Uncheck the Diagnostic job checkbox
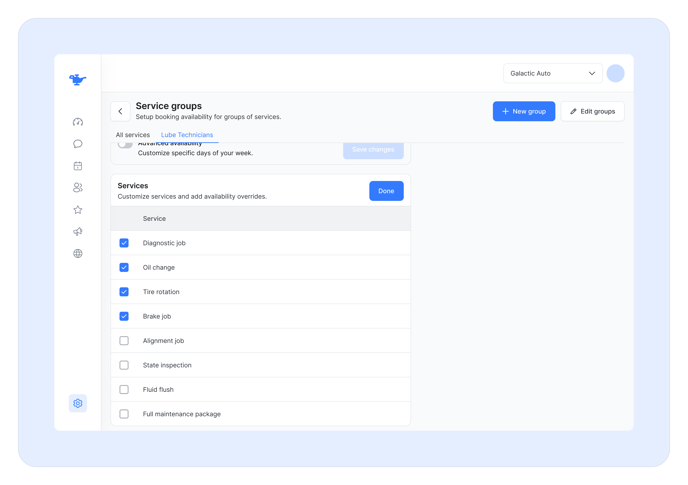Screen dimensions: 688x485 click(124, 243)
